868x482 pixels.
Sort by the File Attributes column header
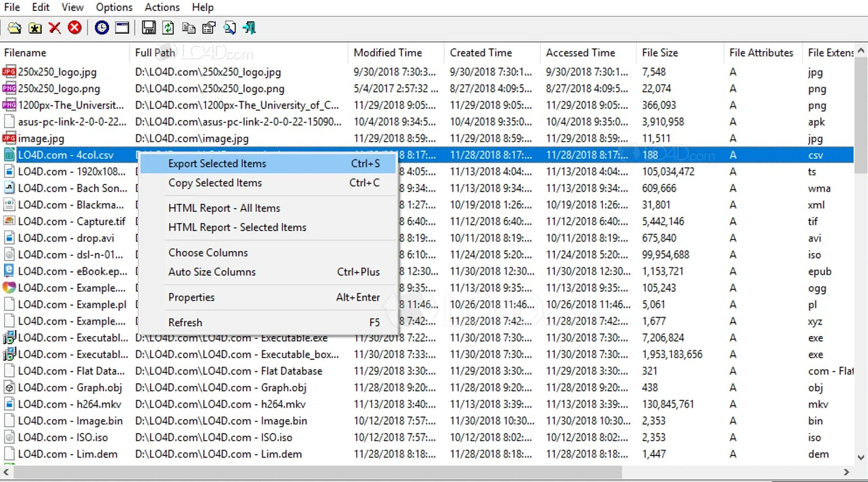pyautogui.click(x=763, y=52)
